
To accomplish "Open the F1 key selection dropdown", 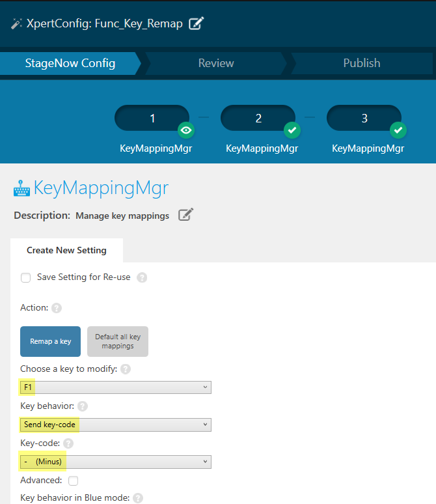I will pyautogui.click(x=116, y=387).
